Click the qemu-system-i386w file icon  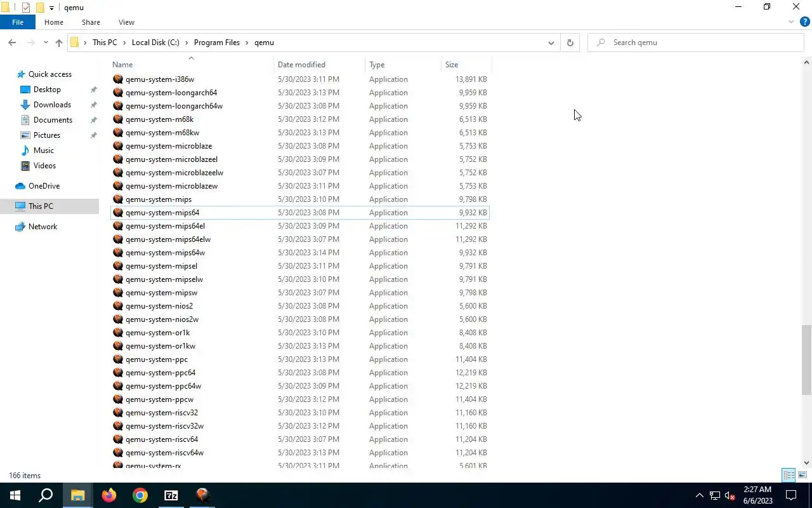coord(117,79)
